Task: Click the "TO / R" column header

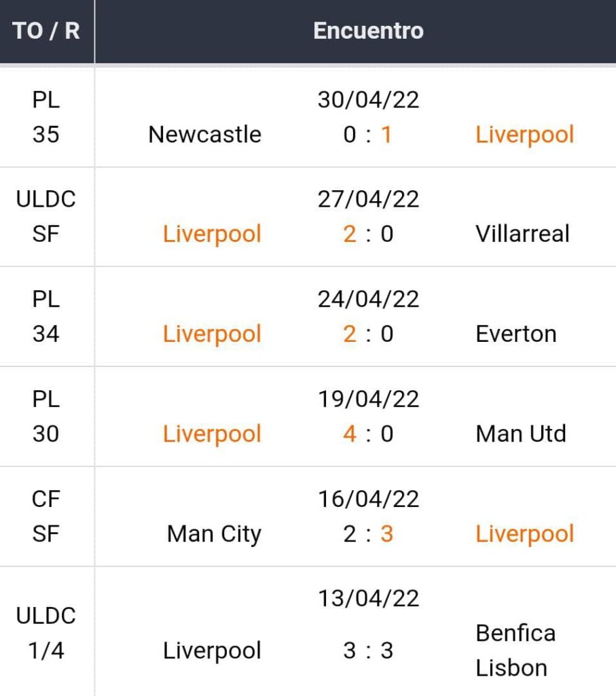Action: point(46,31)
